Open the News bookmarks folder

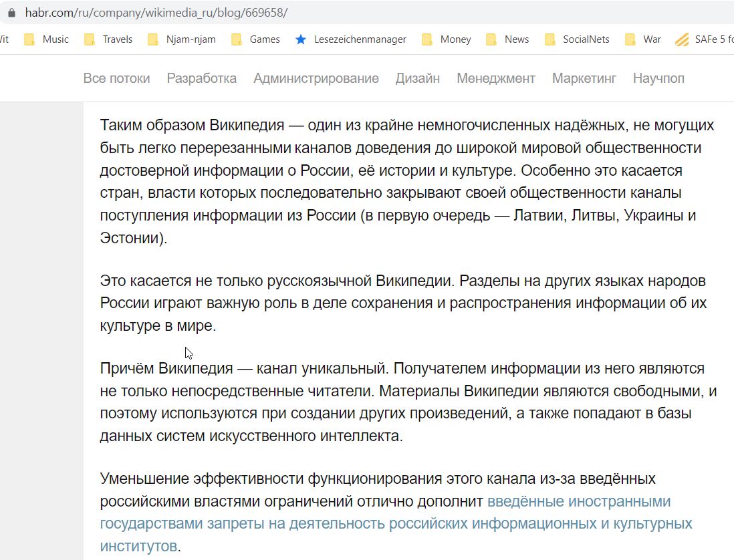507,39
